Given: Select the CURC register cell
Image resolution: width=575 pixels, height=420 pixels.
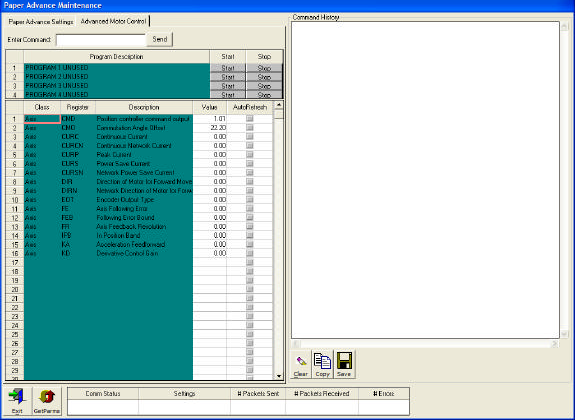Looking at the screenshot, I should click(x=78, y=136).
